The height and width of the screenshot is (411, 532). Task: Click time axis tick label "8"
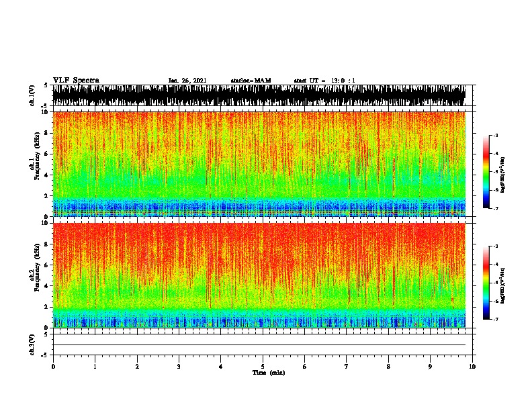tap(388, 367)
